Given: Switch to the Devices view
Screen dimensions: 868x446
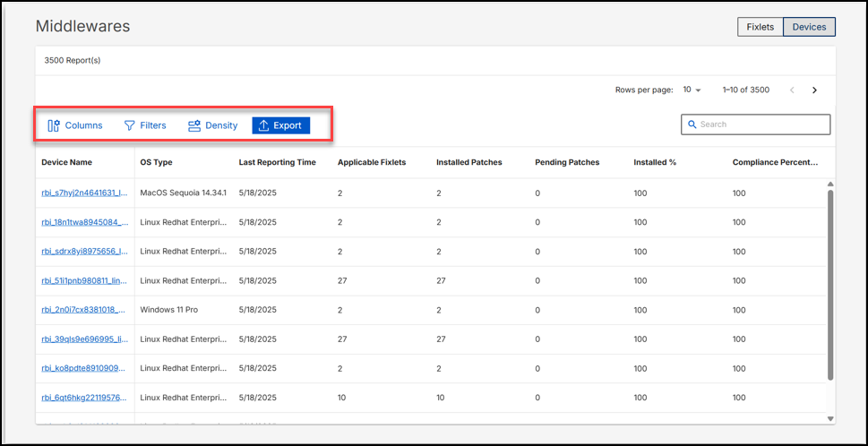Looking at the screenshot, I should point(809,27).
